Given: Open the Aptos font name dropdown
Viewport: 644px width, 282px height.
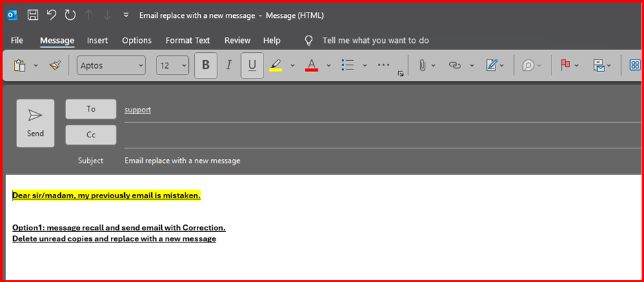Looking at the screenshot, I should coord(112,65).
